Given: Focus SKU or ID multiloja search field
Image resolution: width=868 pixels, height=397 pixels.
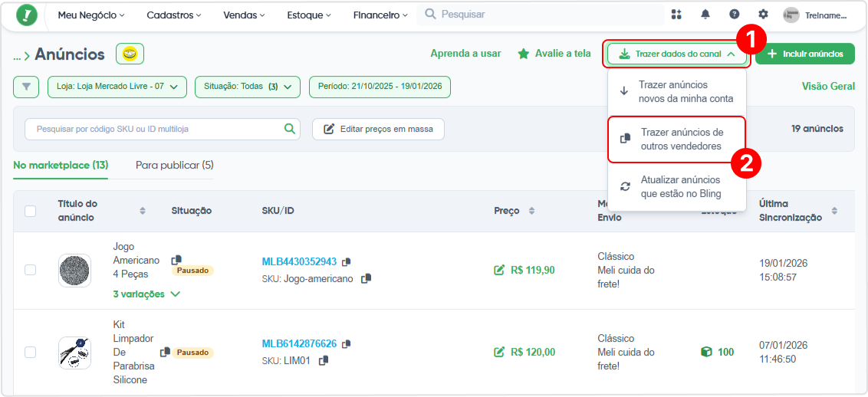Looking at the screenshot, I should coord(163,129).
